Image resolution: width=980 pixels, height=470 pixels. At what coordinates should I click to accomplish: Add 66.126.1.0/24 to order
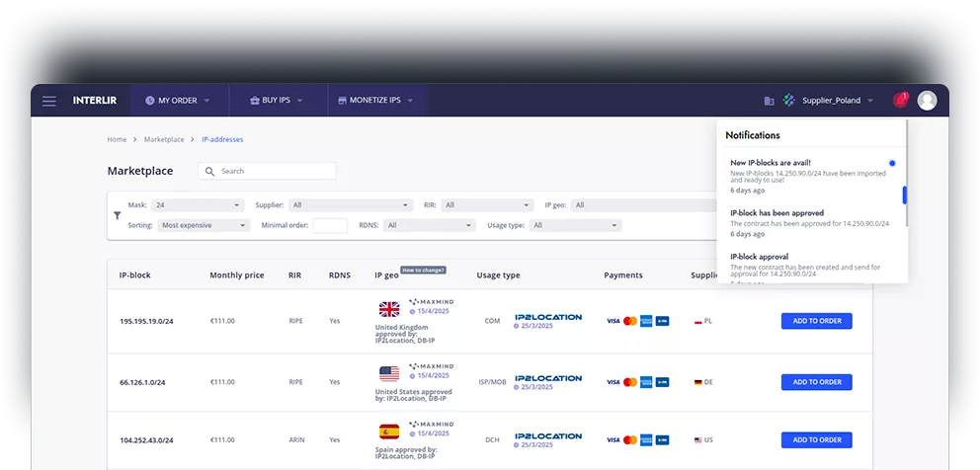pyautogui.click(x=817, y=382)
